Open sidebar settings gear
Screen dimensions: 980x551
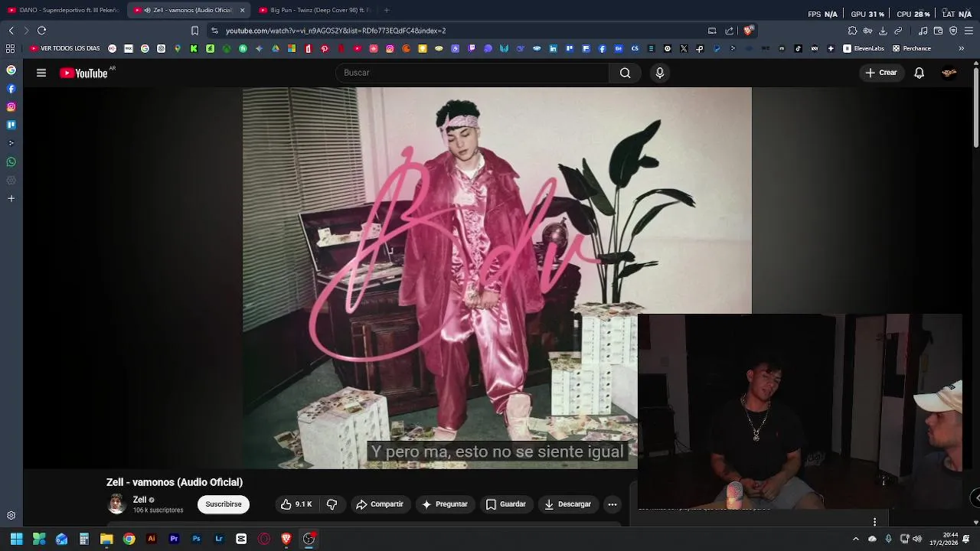11,516
